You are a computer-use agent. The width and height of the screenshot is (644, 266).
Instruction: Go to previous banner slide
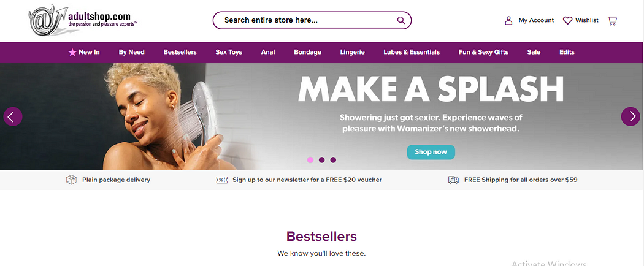tap(13, 116)
